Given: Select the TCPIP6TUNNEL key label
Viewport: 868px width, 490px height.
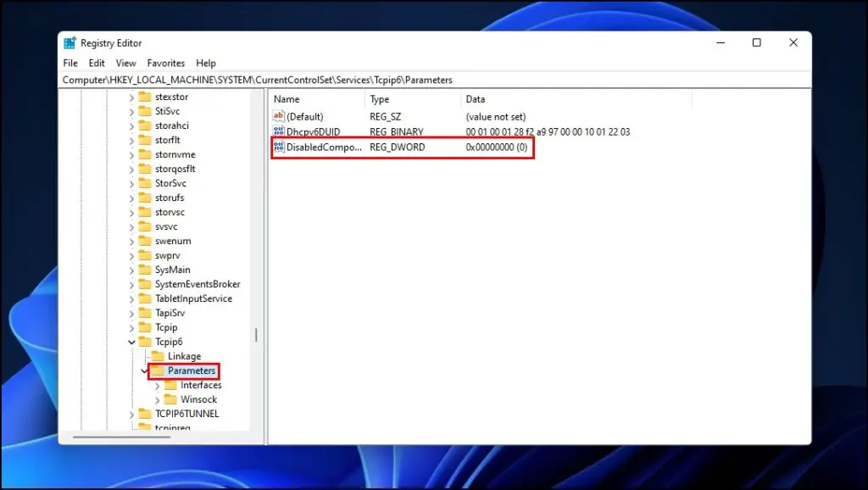Looking at the screenshot, I should pyautogui.click(x=187, y=414).
